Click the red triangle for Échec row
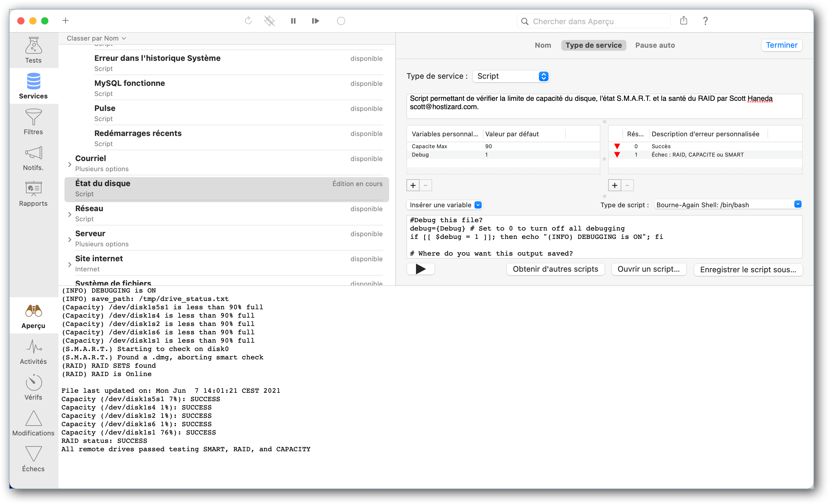The image size is (829, 504). [x=617, y=155]
